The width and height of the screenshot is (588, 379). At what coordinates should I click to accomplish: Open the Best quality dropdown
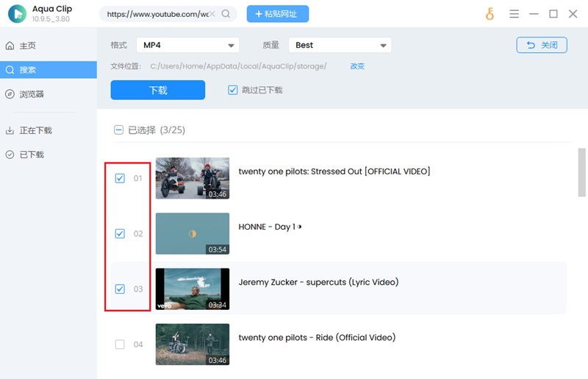tap(340, 45)
